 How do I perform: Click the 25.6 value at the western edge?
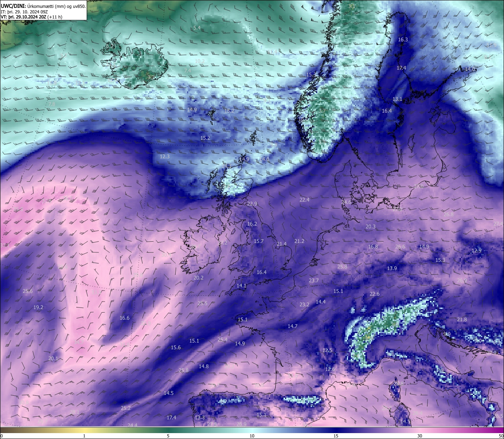(x=28, y=291)
